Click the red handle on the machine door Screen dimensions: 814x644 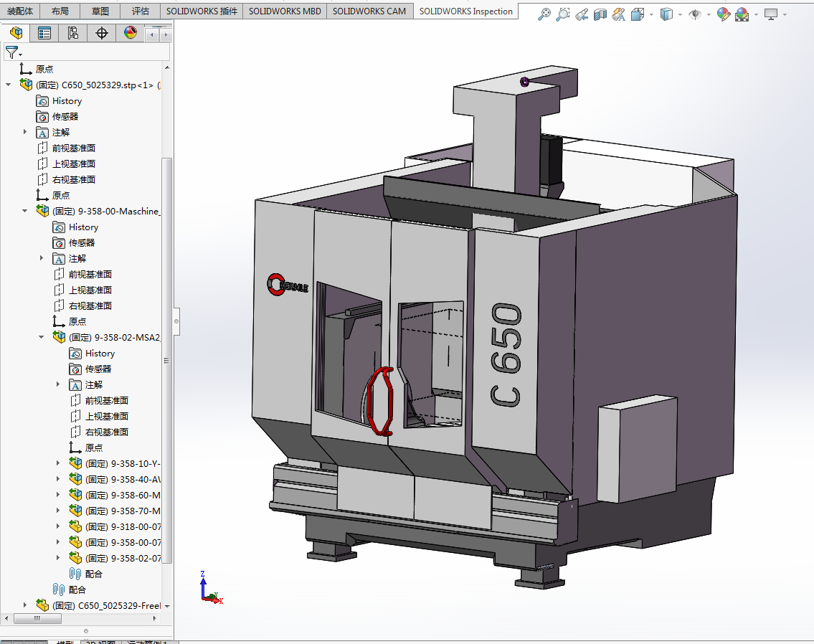pyautogui.click(x=379, y=400)
